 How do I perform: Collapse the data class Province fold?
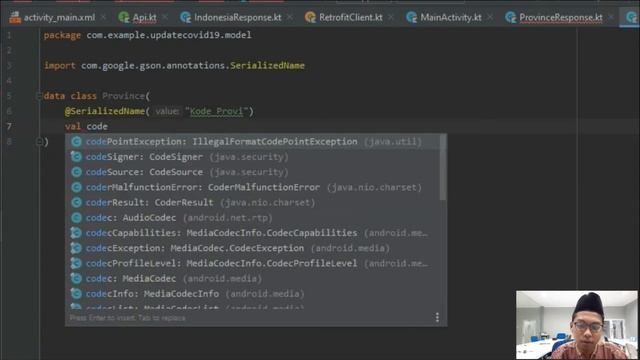(x=39, y=96)
